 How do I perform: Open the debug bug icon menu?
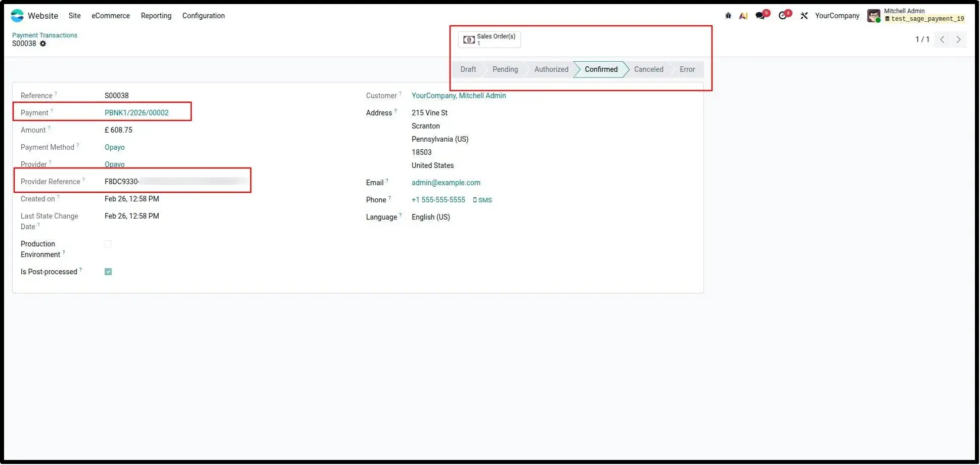728,16
